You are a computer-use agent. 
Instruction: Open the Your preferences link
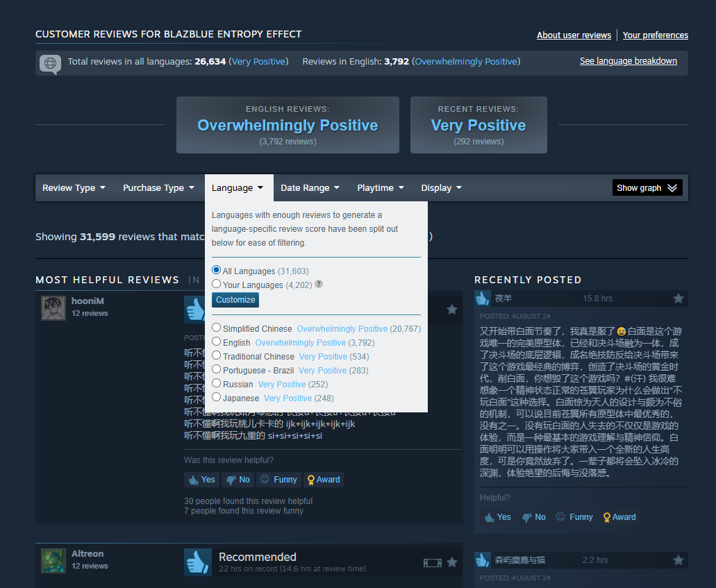[x=656, y=35]
